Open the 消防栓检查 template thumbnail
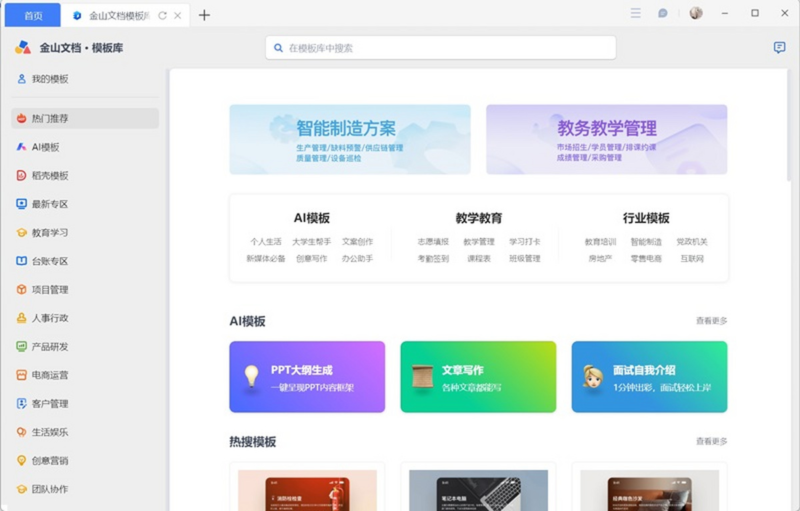Screen dimensions: 800x511 click(307, 490)
